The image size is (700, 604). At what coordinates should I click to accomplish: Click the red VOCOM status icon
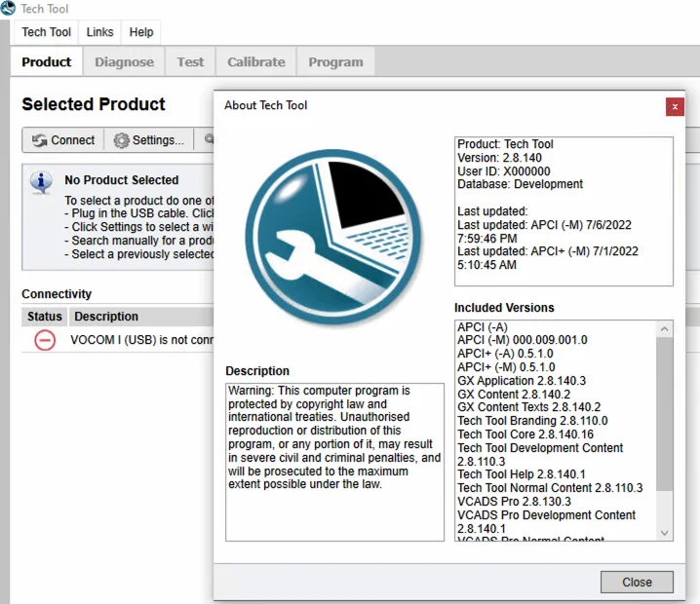coord(45,340)
